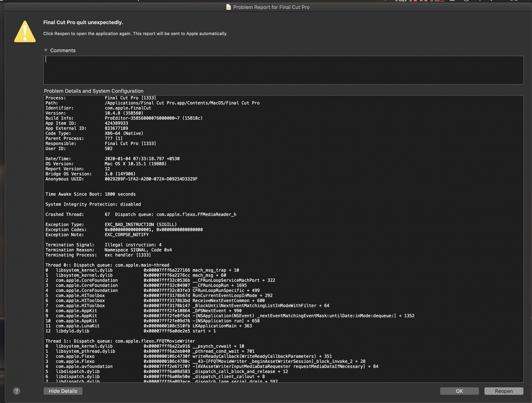Viewport: 532px width, 403px height.
Task: Click the _dispatch_call_block_and_release + 12 frame
Action: [x=167, y=371]
